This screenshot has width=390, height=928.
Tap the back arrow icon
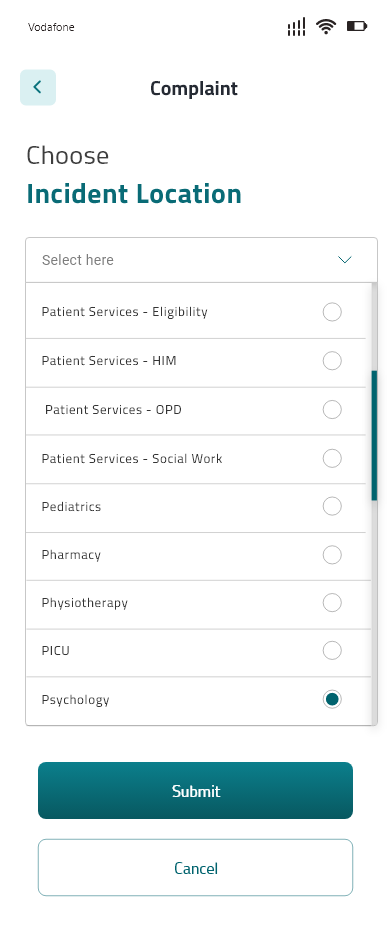pyautogui.click(x=38, y=88)
